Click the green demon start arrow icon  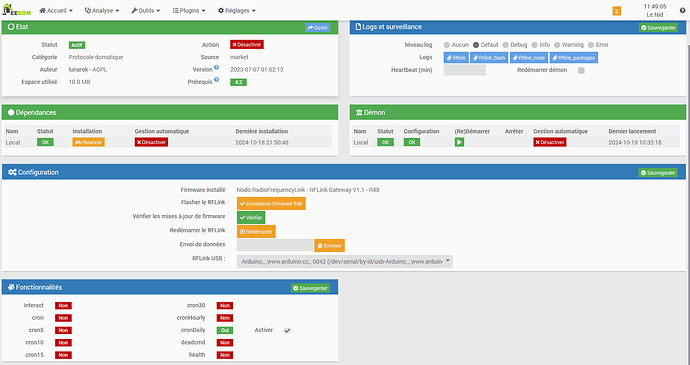click(459, 142)
